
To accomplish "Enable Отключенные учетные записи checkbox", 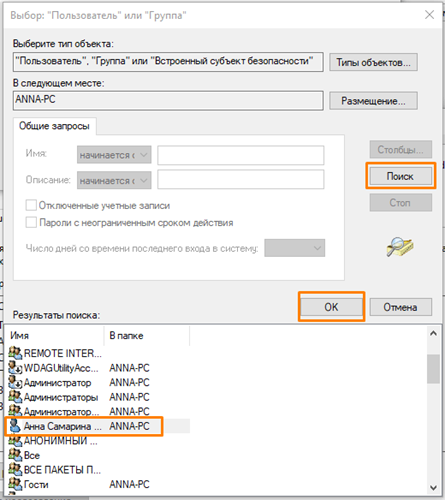I will click(31, 205).
